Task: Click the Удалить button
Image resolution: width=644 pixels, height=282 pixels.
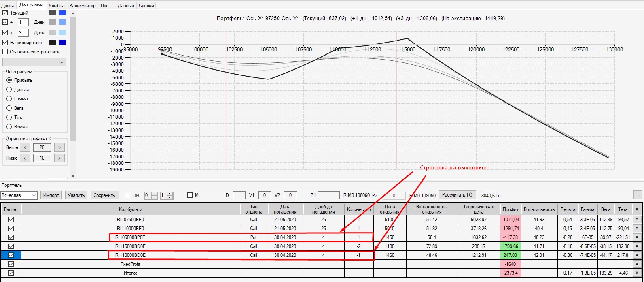Action: pyautogui.click(x=76, y=195)
